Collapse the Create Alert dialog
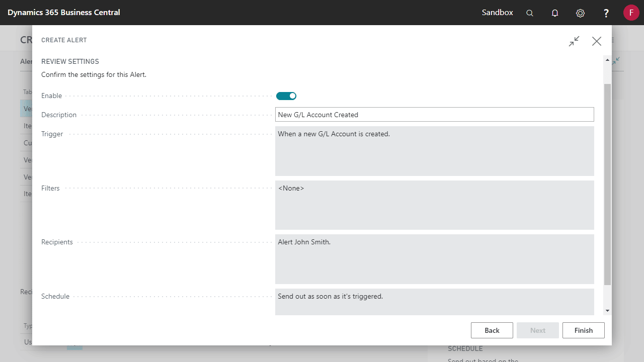The image size is (644, 362). [574, 41]
